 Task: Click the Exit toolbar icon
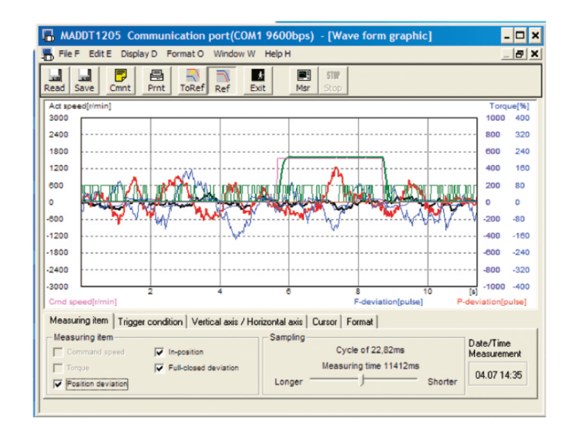[258, 81]
